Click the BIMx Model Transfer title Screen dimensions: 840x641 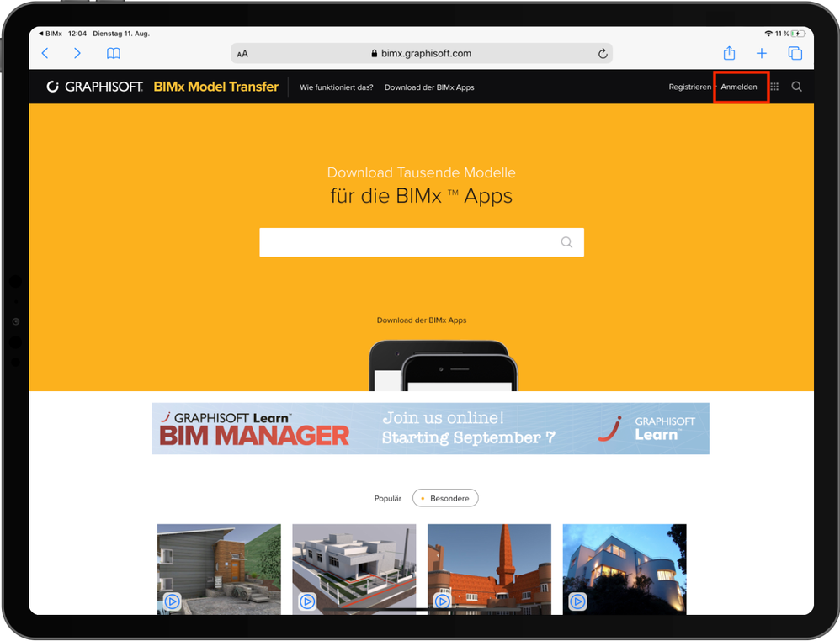[216, 87]
